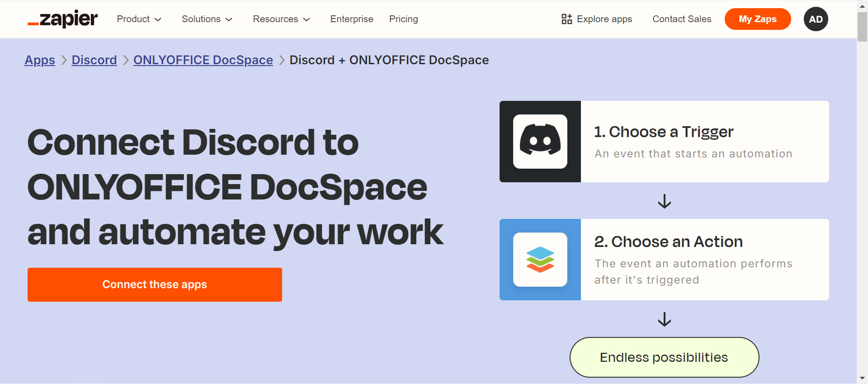Follow the Discord breadcrumb link

[94, 60]
